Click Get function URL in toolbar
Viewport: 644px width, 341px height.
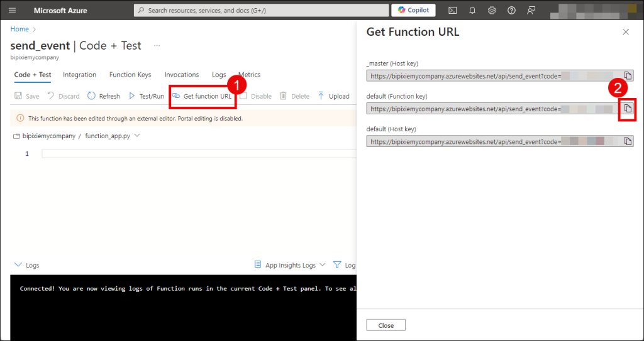202,96
